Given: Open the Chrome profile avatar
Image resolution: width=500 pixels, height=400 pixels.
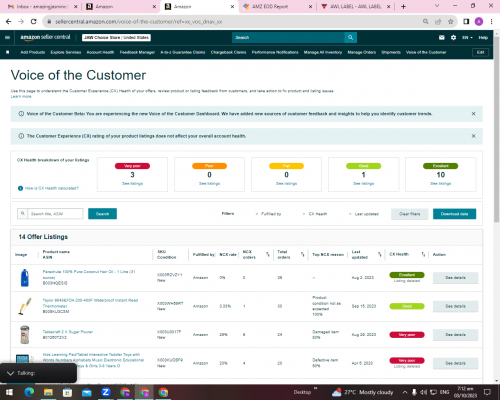Looking at the screenshot, I should click(x=479, y=21).
